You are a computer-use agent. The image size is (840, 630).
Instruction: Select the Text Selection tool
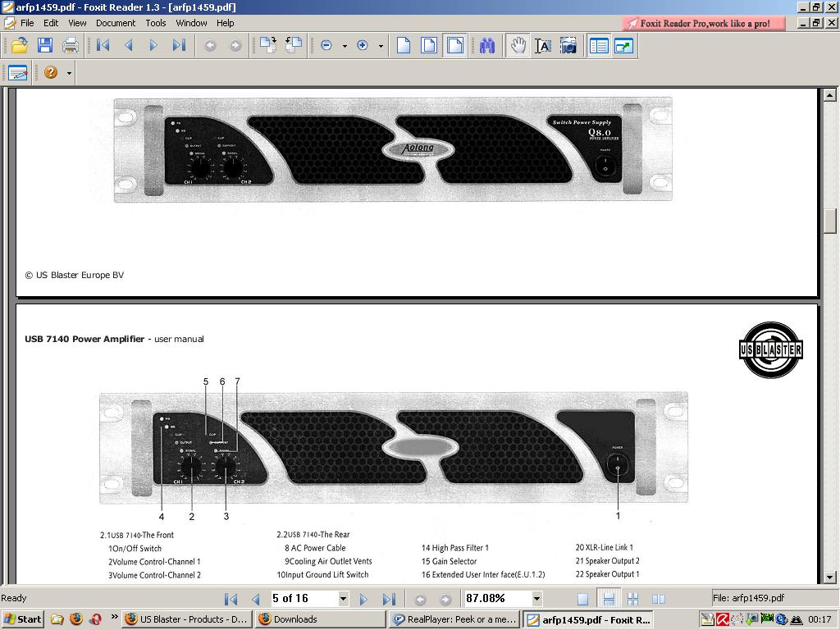coord(543,46)
